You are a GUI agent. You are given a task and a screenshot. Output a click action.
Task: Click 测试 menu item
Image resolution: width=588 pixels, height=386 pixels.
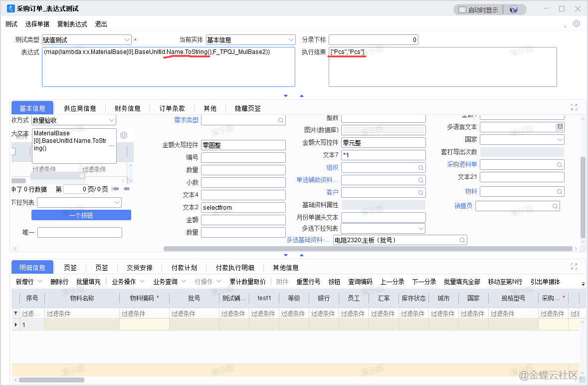[x=11, y=24]
